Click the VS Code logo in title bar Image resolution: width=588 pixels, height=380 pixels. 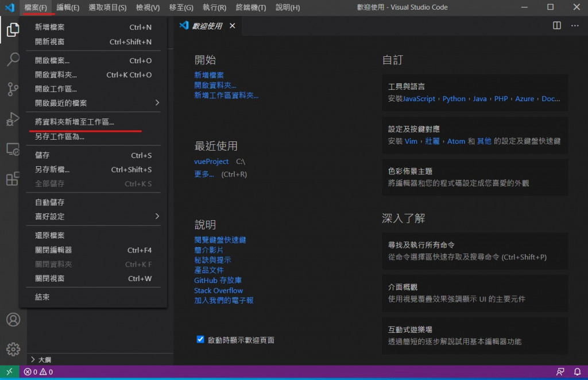9,7
